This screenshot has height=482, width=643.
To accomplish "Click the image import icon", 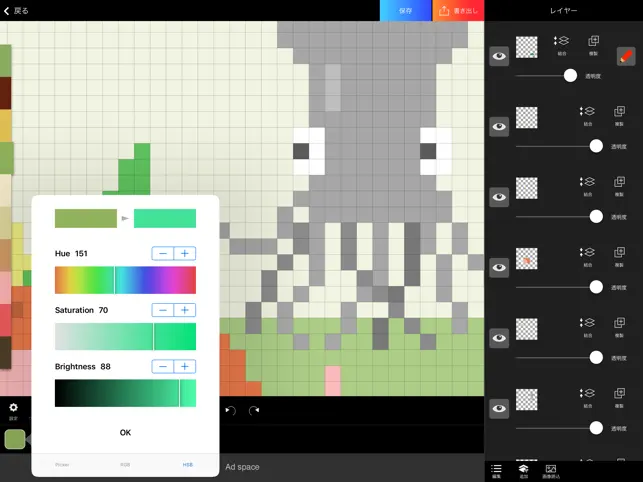I will click(551, 471).
